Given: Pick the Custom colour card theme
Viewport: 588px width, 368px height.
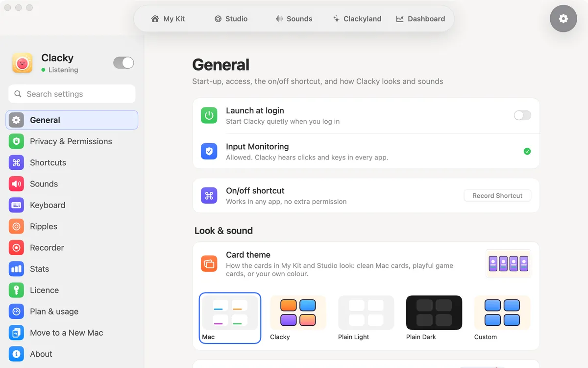Looking at the screenshot, I should (502, 318).
